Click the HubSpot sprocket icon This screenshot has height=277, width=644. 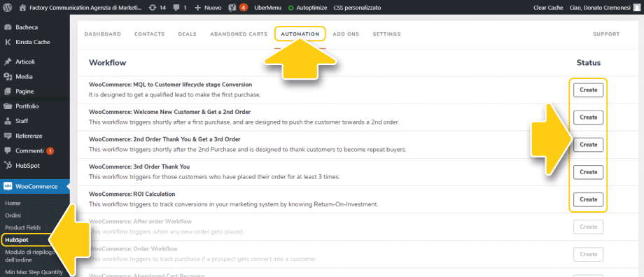(x=8, y=165)
